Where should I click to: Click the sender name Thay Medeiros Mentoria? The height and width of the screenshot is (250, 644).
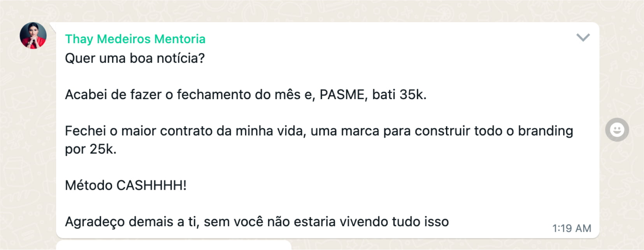coord(135,39)
